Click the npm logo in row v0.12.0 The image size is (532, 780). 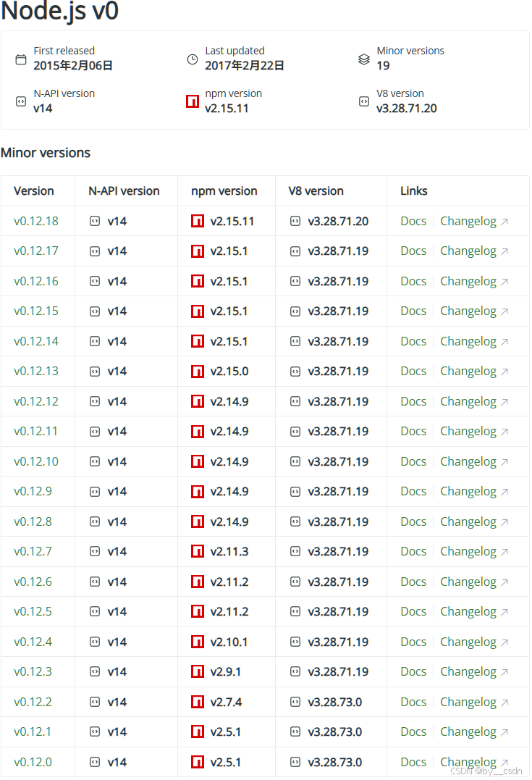[198, 762]
